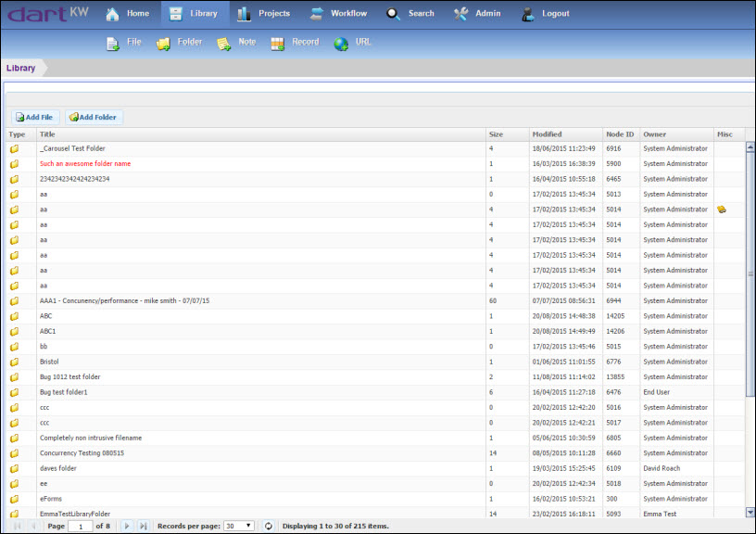This screenshot has width=756, height=534.
Task: Click the page number input field
Action: tap(80, 527)
